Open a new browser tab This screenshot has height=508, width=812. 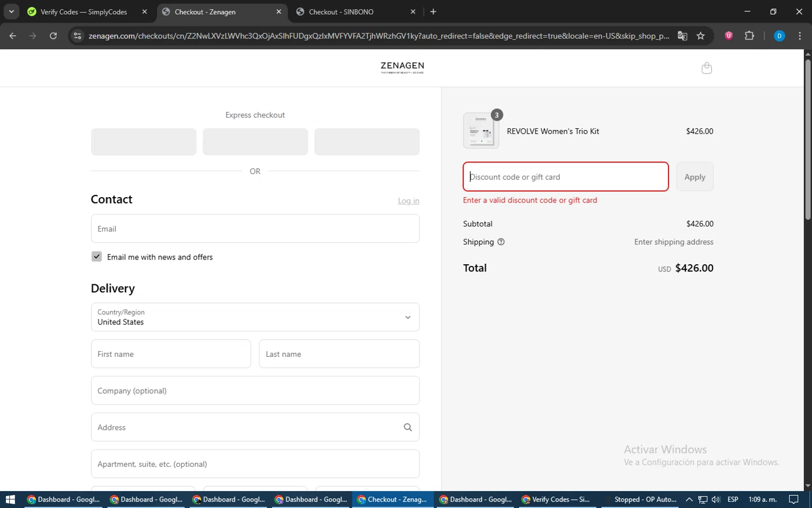tap(433, 11)
